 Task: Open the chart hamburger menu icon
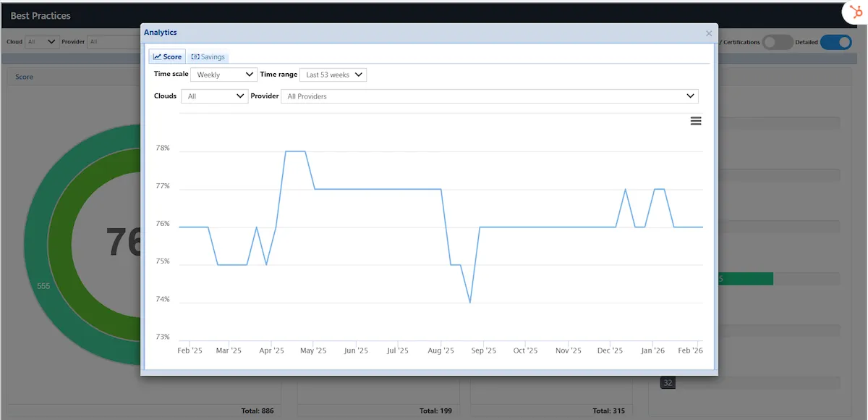tap(696, 121)
